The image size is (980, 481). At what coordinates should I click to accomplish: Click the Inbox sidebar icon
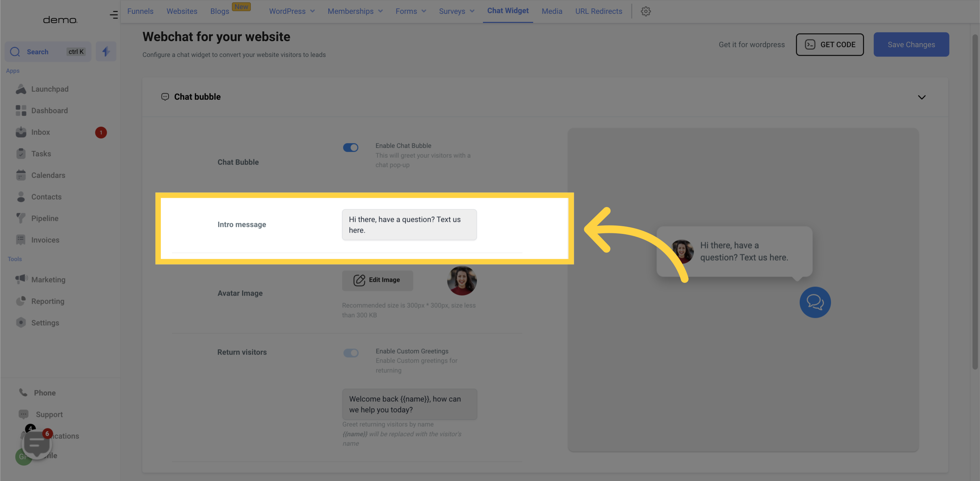click(x=21, y=132)
